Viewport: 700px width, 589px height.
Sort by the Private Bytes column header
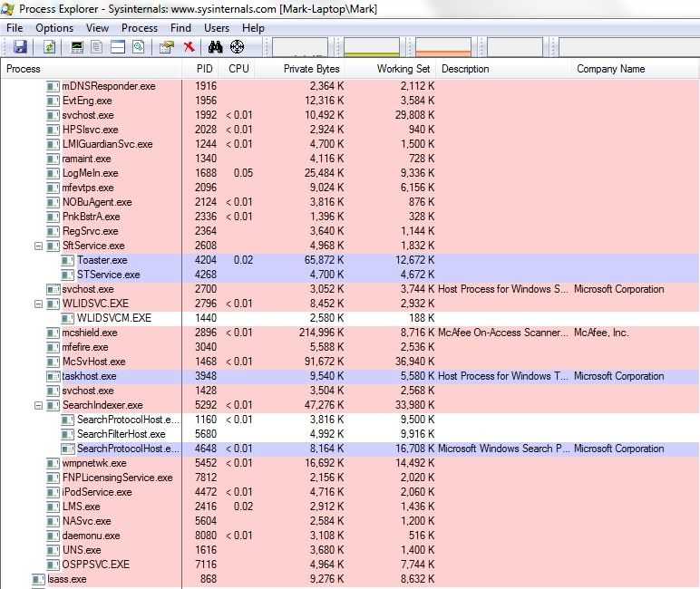click(300, 69)
